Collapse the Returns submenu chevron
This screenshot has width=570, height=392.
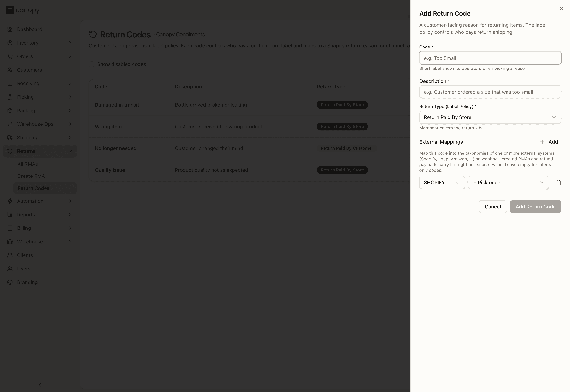70,151
